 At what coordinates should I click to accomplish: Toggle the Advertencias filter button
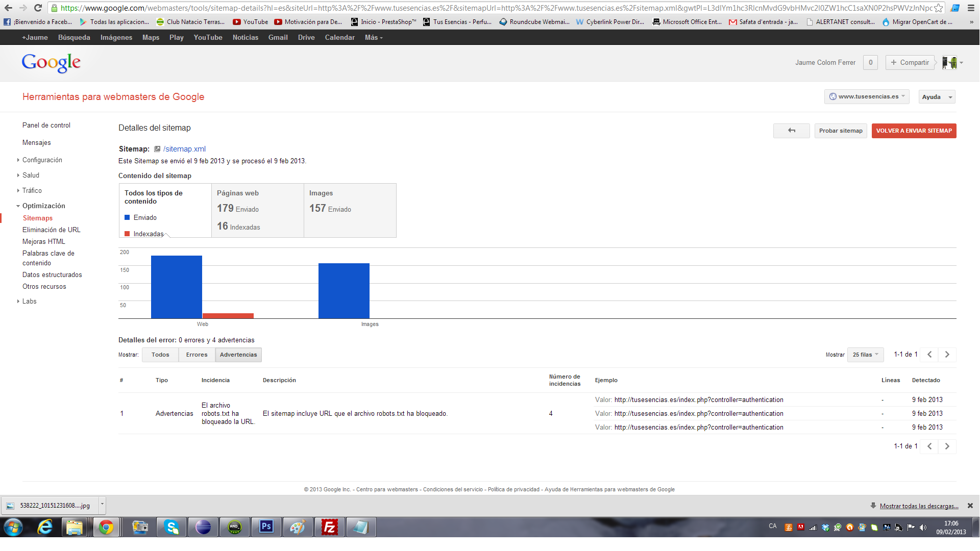point(238,355)
